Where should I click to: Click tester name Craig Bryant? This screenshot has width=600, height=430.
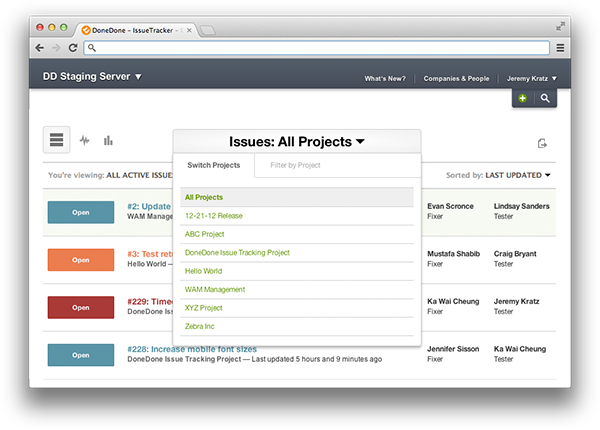515,254
